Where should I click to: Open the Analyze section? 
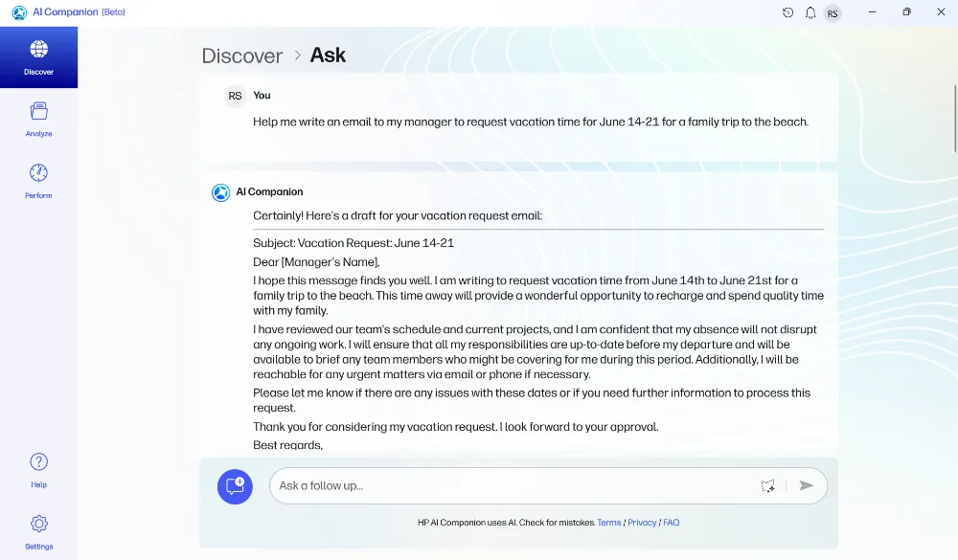pos(38,119)
